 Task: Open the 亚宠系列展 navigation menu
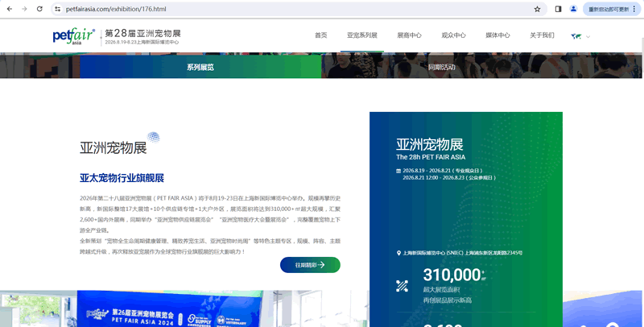point(362,35)
